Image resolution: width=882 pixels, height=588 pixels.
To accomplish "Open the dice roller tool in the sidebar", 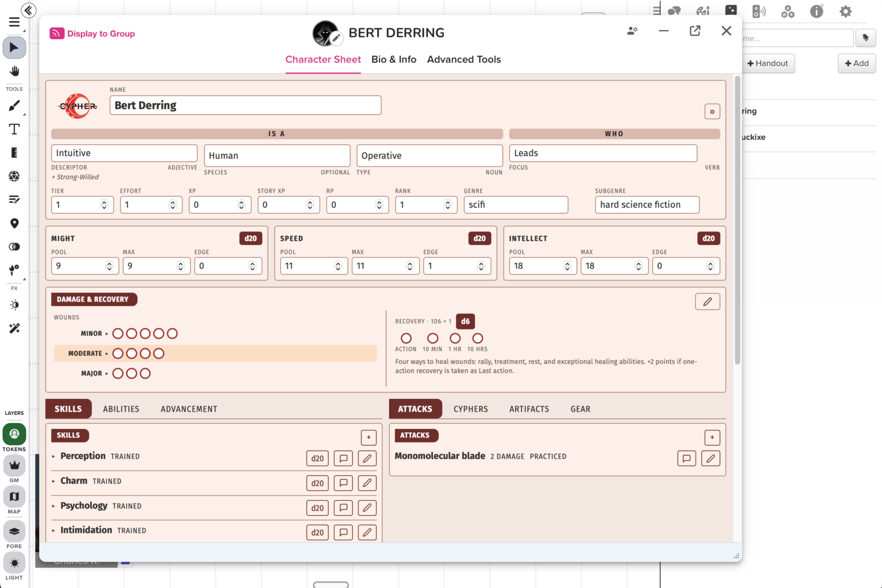I will 14,176.
